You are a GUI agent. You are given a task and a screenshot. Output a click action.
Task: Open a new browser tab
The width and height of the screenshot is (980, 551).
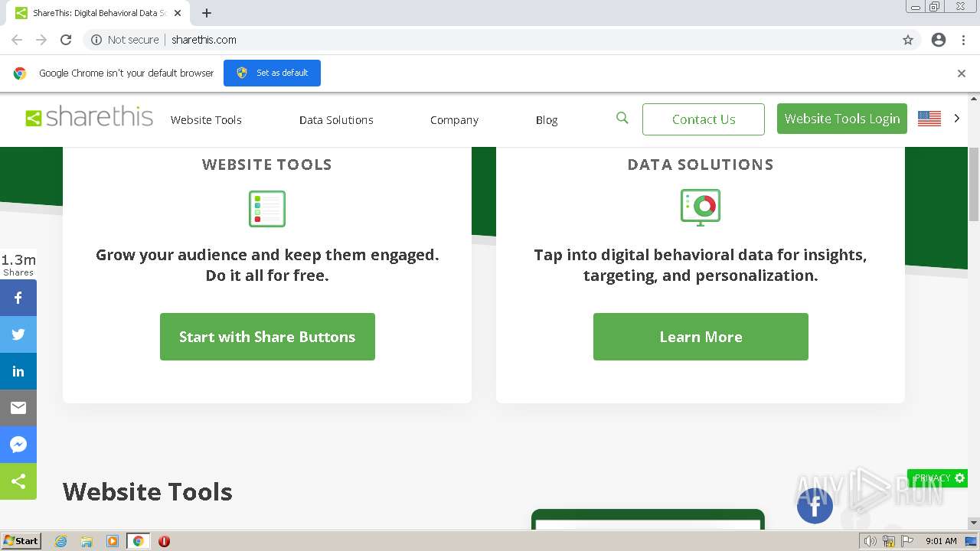207,13
